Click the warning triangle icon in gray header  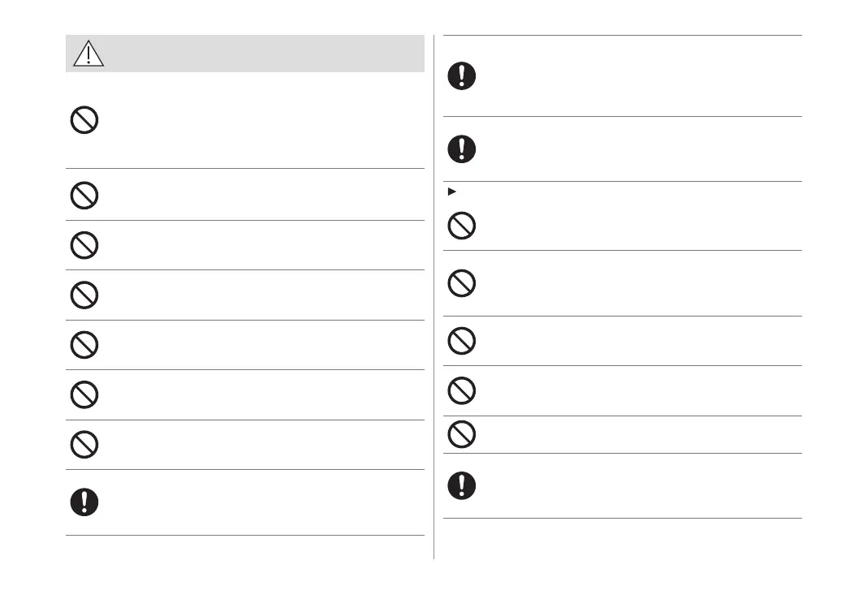88,54
